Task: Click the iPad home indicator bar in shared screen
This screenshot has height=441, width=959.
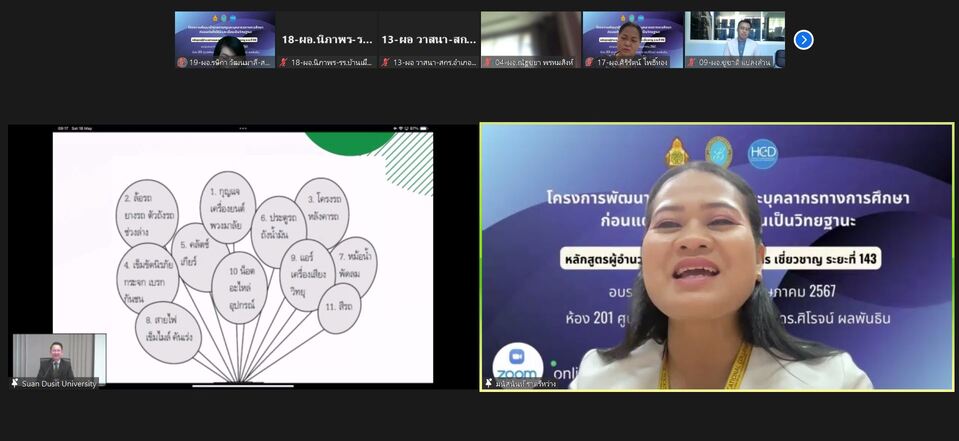Action: click(243, 386)
